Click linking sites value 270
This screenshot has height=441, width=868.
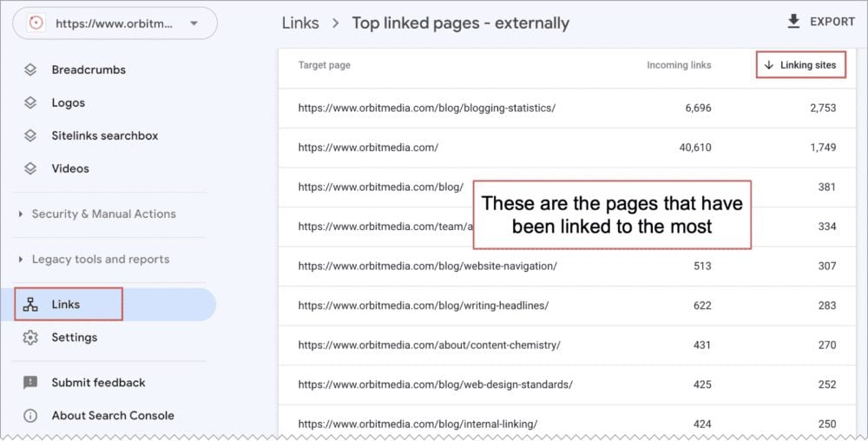point(827,346)
